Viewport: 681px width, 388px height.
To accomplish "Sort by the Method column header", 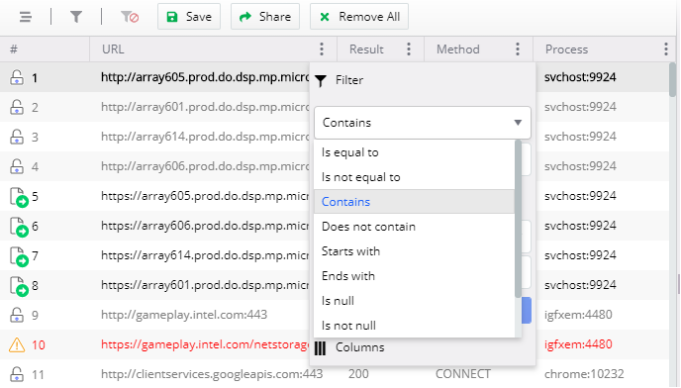I will [x=458, y=49].
